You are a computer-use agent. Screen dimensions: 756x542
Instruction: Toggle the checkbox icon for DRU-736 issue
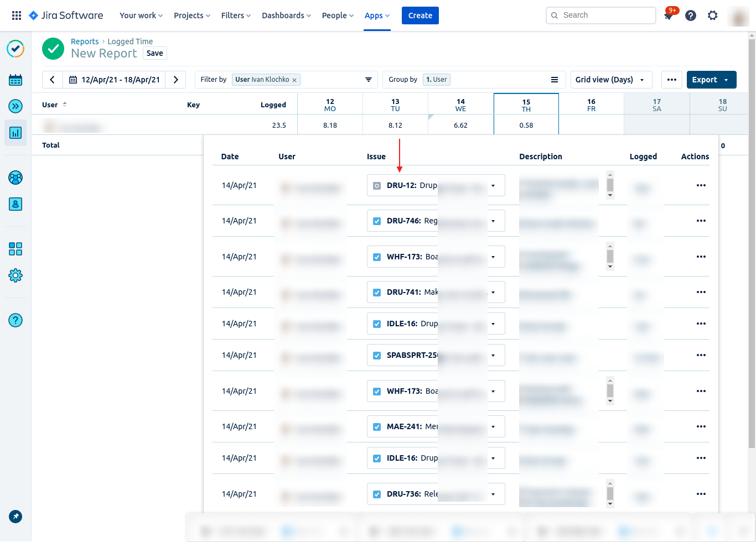(377, 494)
